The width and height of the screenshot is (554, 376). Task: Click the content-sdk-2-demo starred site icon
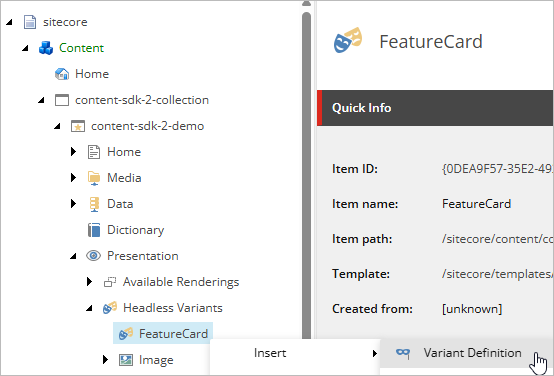(78, 126)
